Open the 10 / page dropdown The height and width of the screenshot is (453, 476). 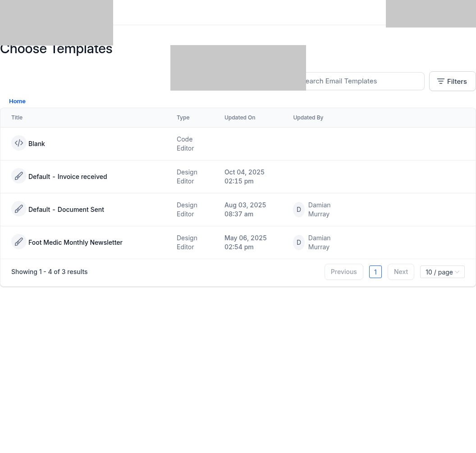[x=442, y=272]
